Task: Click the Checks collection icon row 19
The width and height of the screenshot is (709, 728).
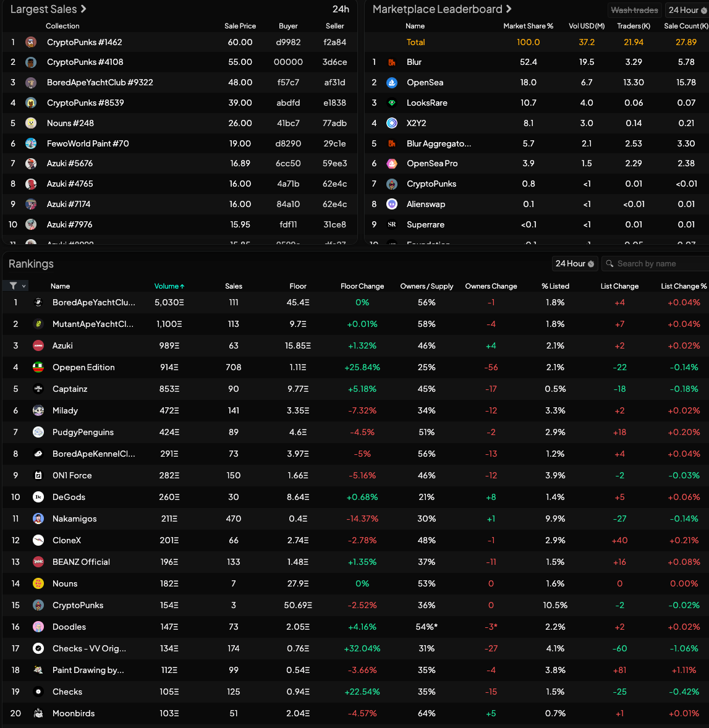Action: click(x=38, y=692)
